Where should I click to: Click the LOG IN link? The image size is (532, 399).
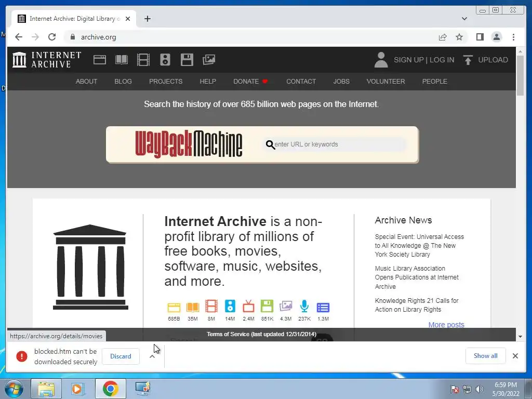click(442, 60)
